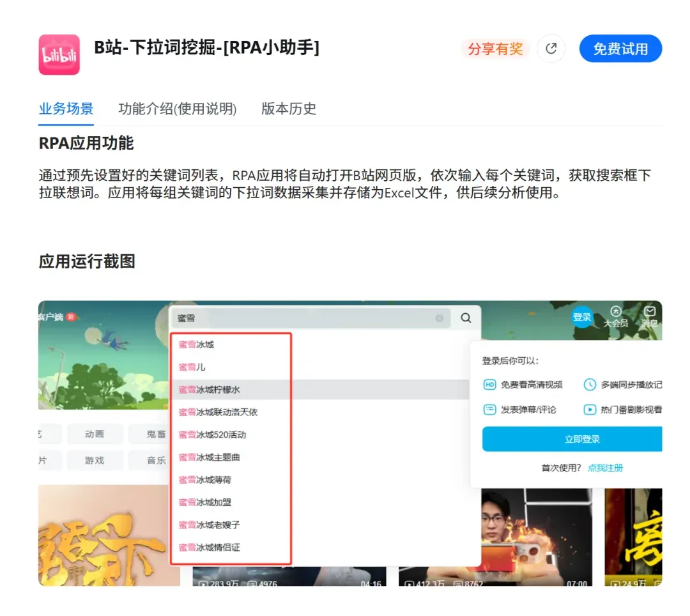Click the 分享有奖 button
The height and width of the screenshot is (616, 690).
click(x=496, y=49)
